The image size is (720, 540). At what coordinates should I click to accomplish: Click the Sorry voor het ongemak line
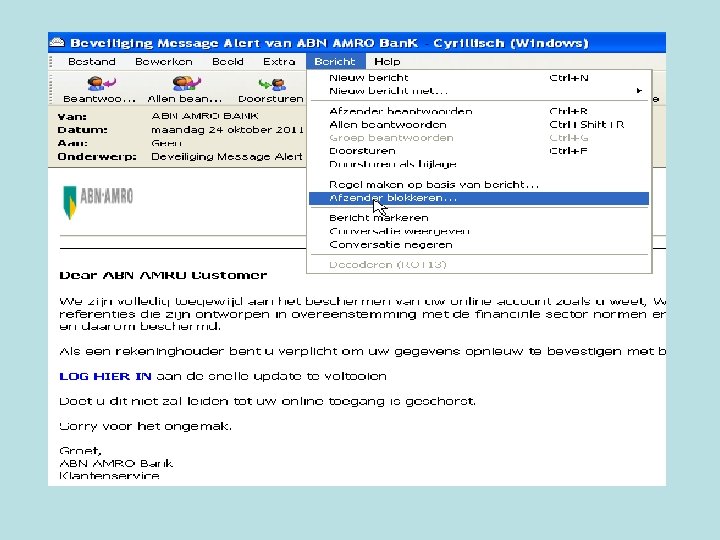pyautogui.click(x=145, y=426)
